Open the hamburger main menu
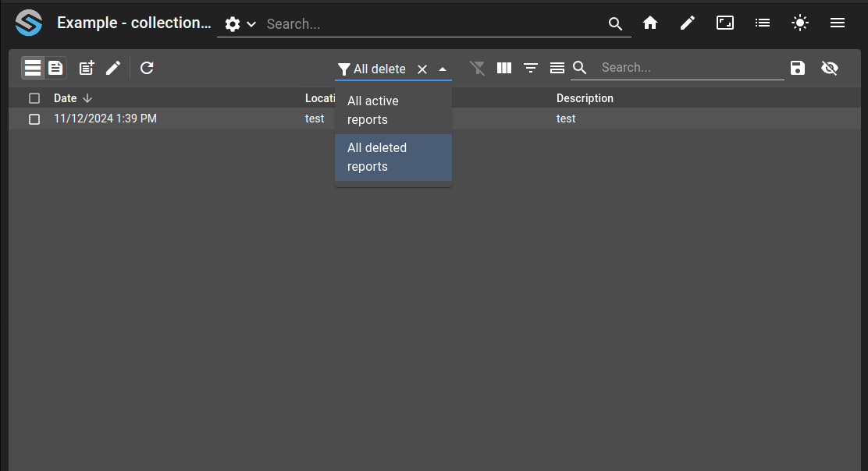Viewport: 868px width, 471px height. pos(838,23)
